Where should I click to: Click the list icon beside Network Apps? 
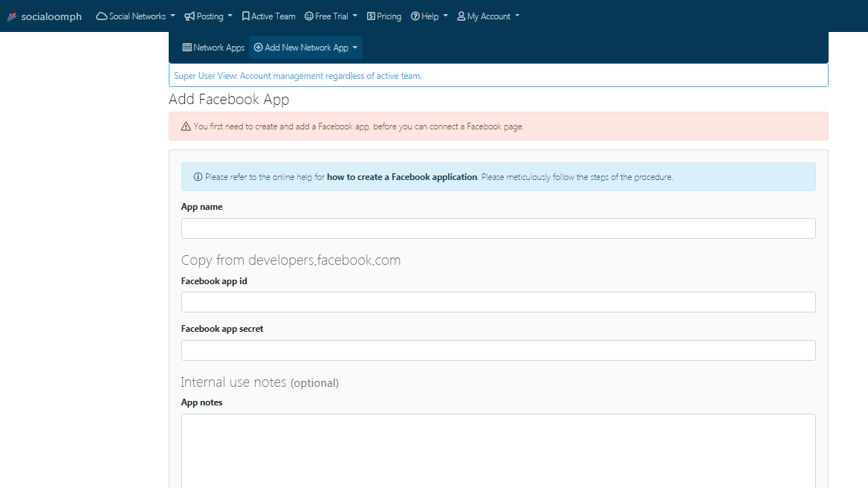[187, 48]
